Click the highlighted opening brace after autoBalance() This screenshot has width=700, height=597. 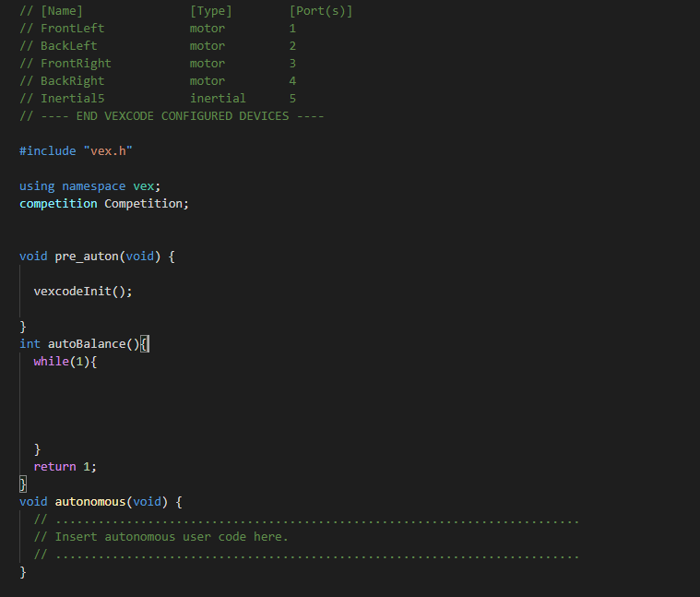click(145, 343)
